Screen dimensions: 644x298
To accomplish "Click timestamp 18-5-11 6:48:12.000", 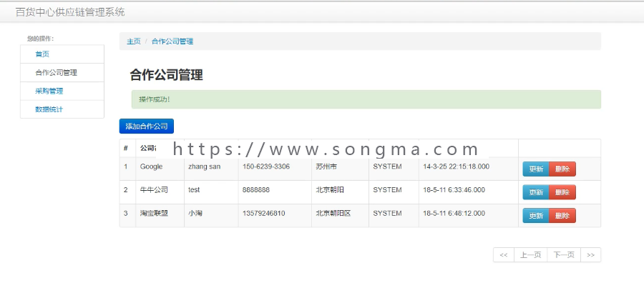I will [x=454, y=213].
